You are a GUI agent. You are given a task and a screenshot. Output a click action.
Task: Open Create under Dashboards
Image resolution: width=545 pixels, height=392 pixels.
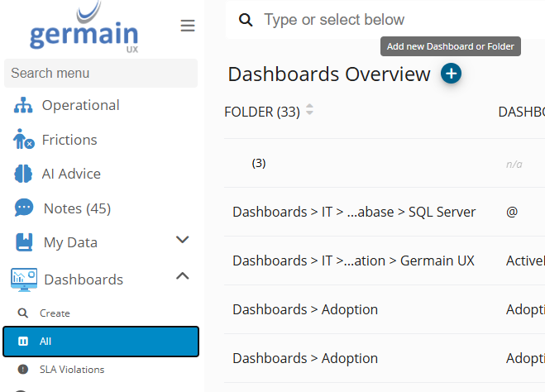coord(55,313)
